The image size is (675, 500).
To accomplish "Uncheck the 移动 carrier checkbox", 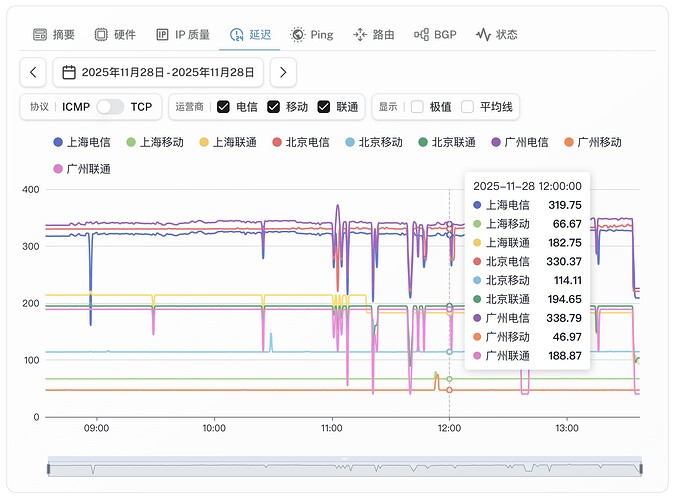I will 273,107.
